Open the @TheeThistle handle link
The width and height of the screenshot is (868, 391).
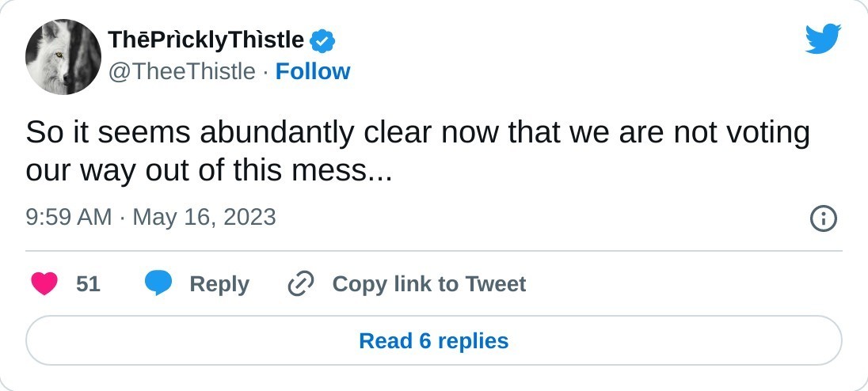(x=181, y=71)
